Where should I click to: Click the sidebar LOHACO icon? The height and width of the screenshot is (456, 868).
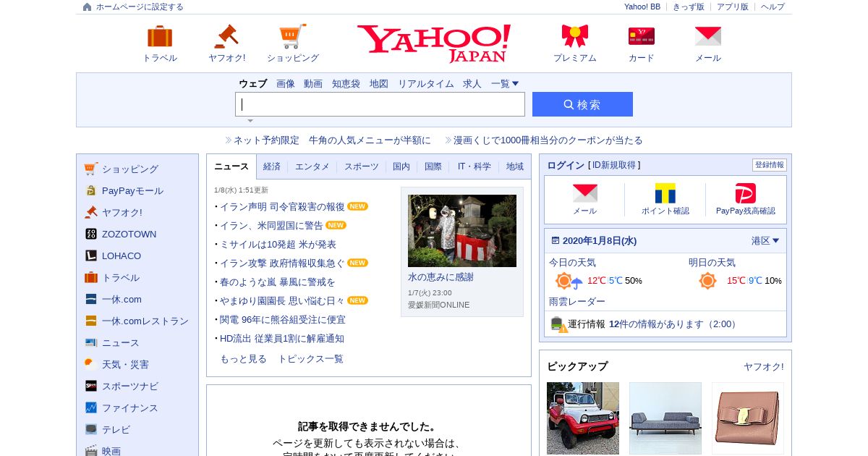[x=91, y=256]
